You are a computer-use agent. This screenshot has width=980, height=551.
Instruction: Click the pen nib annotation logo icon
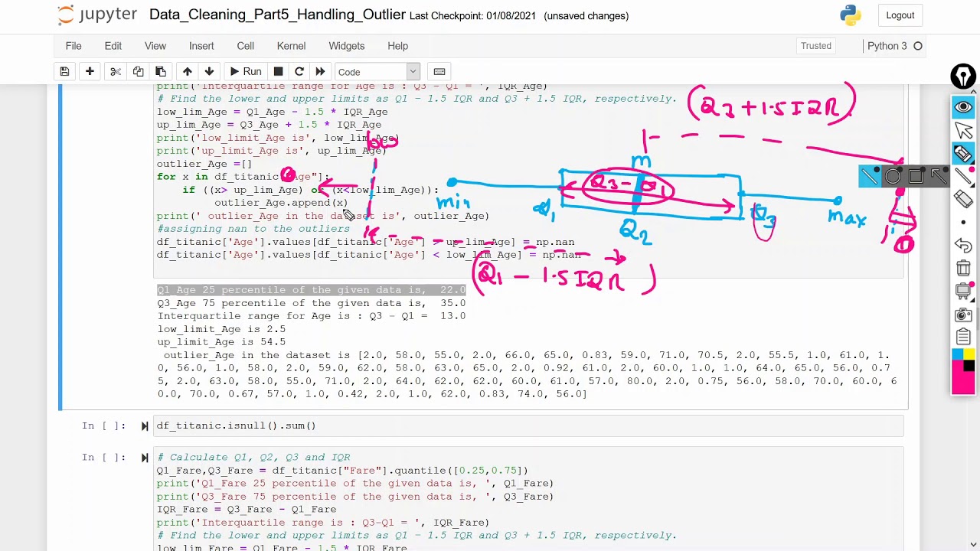[963, 77]
